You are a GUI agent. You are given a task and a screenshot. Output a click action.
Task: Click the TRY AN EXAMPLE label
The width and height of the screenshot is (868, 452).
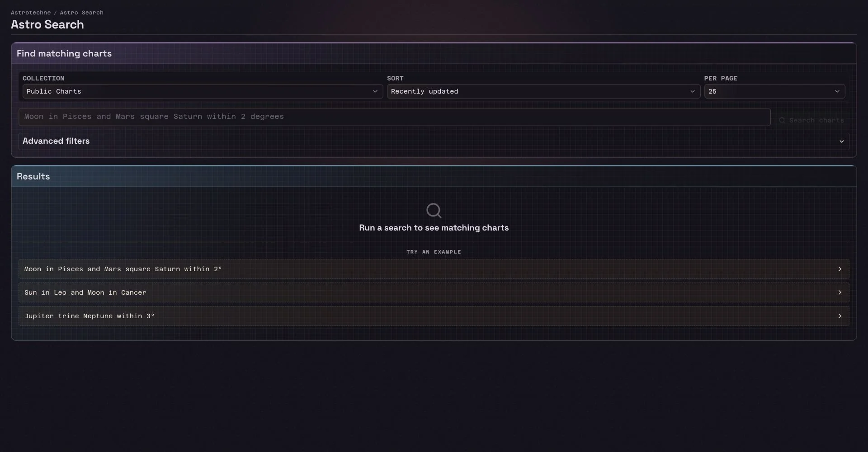tap(434, 252)
